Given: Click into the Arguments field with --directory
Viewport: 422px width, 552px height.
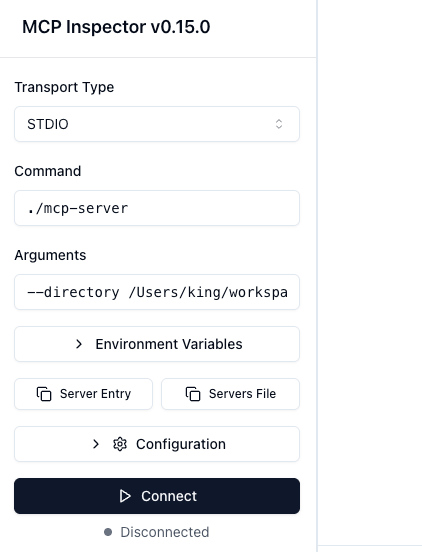Looking at the screenshot, I should tap(157, 292).
